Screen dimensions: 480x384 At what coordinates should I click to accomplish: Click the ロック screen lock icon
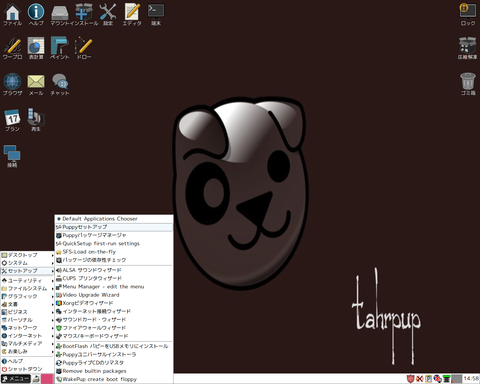468,14
